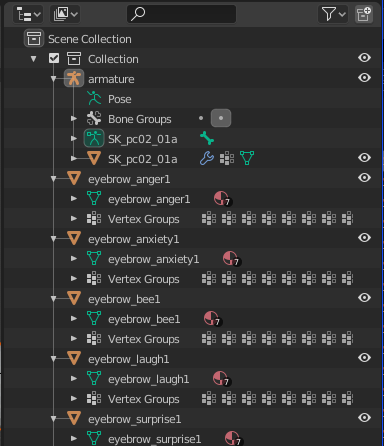This screenshot has height=446, width=384.
Task: Expand the eyebrow_bee1 mesh data
Action: [x=74, y=318]
